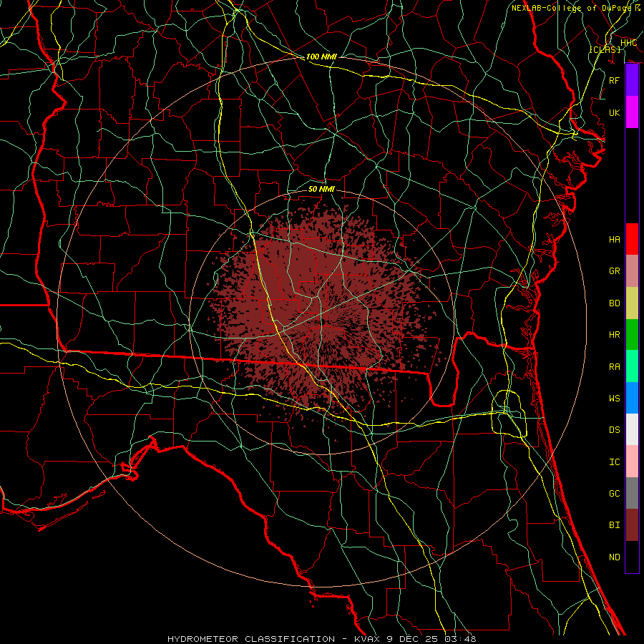Click the IC pink legend swatch
Screen dimensions: 644x644
(632, 462)
